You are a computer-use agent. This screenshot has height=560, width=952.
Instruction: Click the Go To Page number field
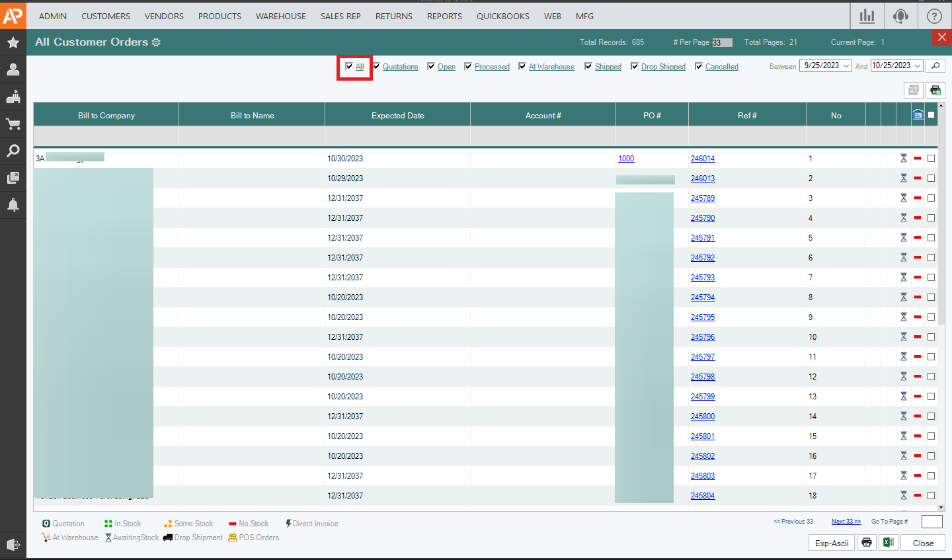(932, 522)
